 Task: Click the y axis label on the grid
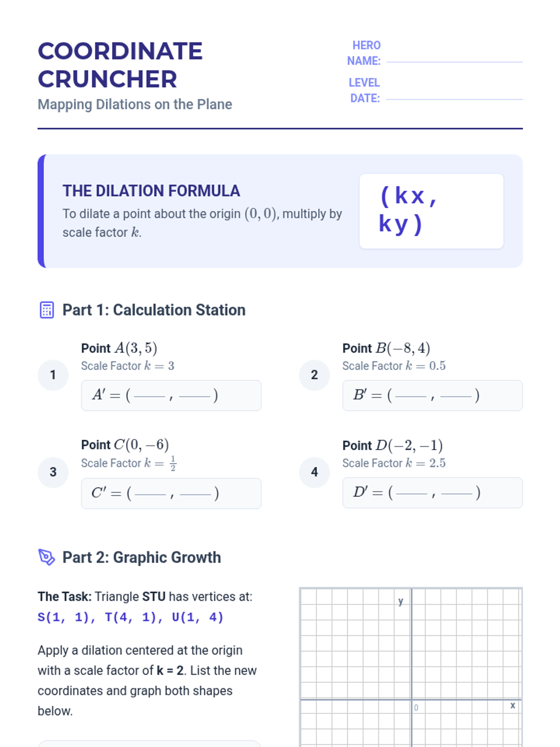coord(401,601)
